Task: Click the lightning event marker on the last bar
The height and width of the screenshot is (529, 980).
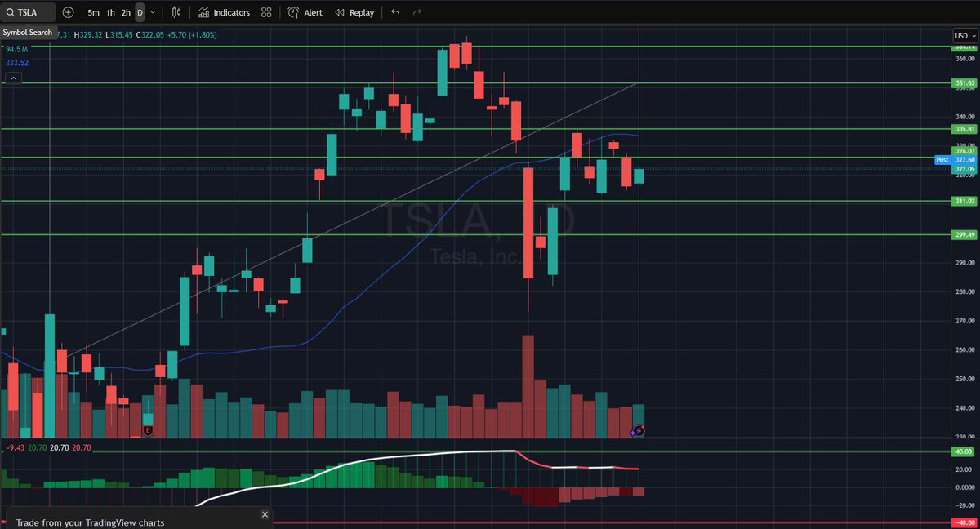Action: coord(639,430)
